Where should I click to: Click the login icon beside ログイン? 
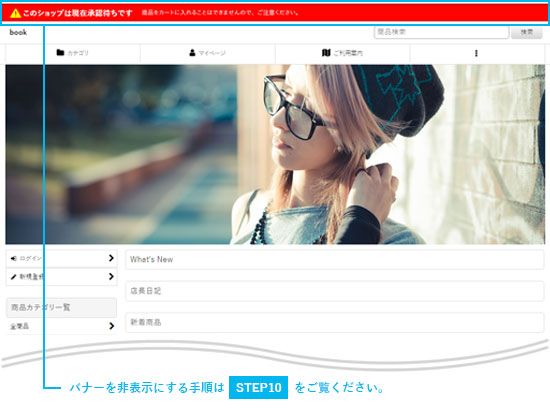coord(14,258)
